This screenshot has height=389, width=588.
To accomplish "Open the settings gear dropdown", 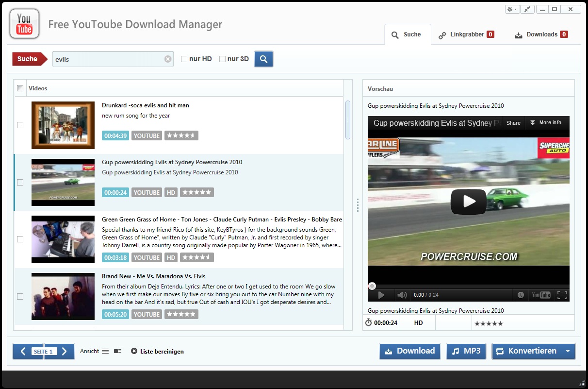I will pyautogui.click(x=512, y=9).
